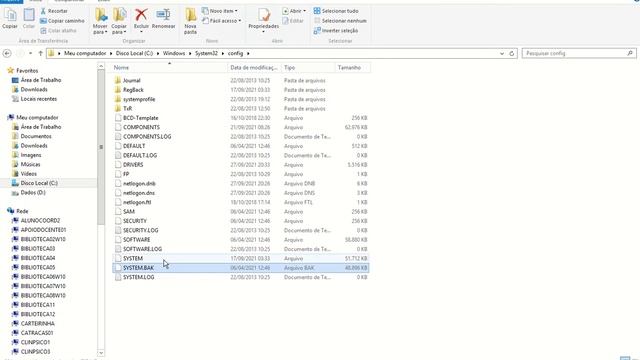Open the Journal folder
The height and width of the screenshot is (360, 640).
click(131, 80)
